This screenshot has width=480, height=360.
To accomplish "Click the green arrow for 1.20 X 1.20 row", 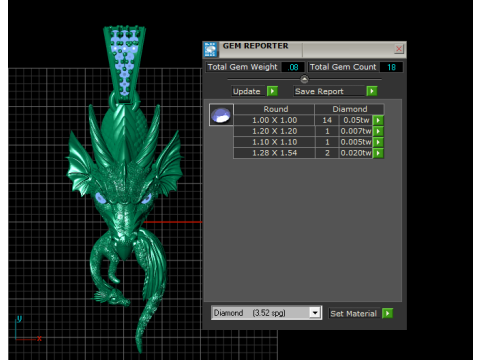I will pos(378,131).
